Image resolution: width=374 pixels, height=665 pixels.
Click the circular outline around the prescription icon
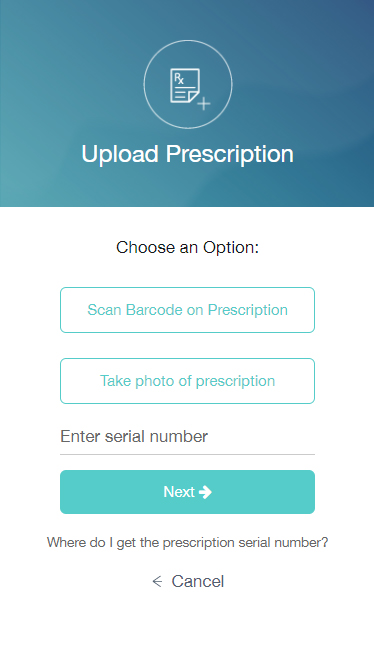tap(188, 84)
